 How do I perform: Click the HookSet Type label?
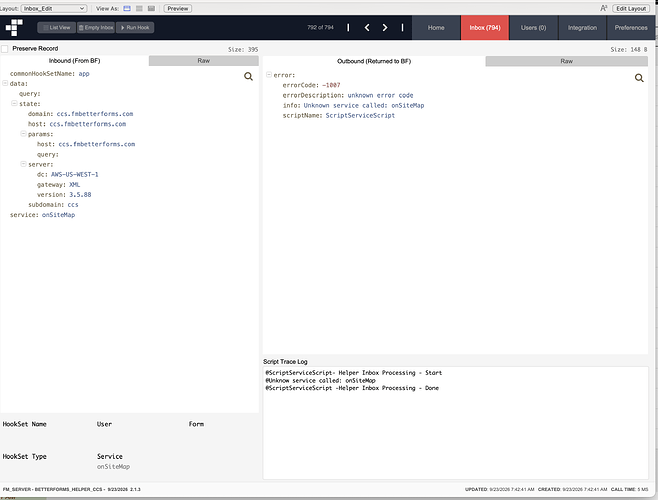click(24, 456)
